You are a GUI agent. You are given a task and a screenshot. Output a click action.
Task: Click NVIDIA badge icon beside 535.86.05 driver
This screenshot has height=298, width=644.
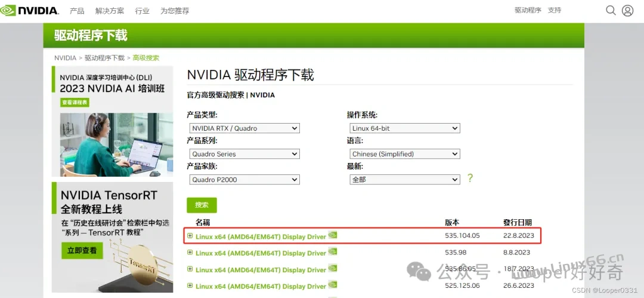pos(333,268)
